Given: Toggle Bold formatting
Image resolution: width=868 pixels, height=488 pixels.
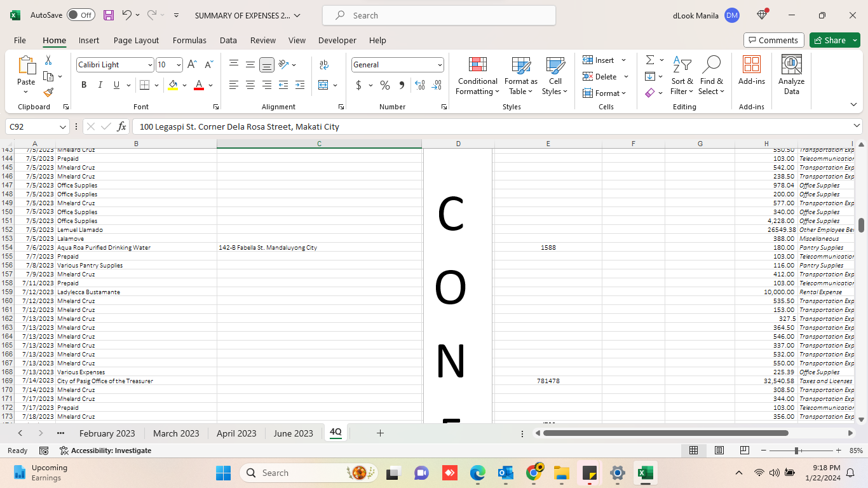Looking at the screenshot, I should click(84, 85).
